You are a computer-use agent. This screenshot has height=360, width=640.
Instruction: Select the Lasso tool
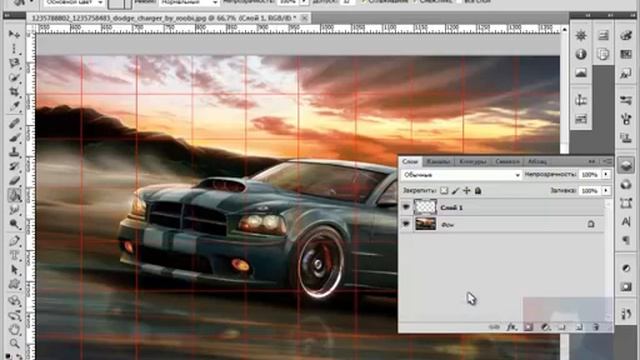coord(15,63)
